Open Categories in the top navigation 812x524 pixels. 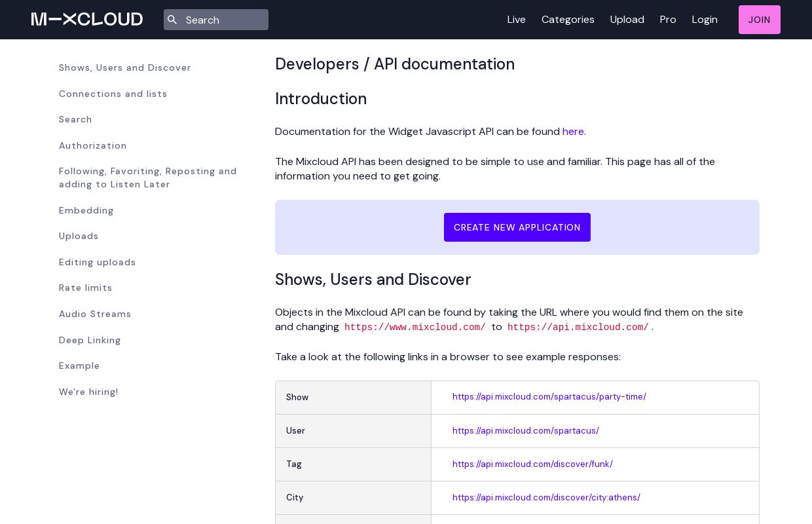[x=568, y=20]
